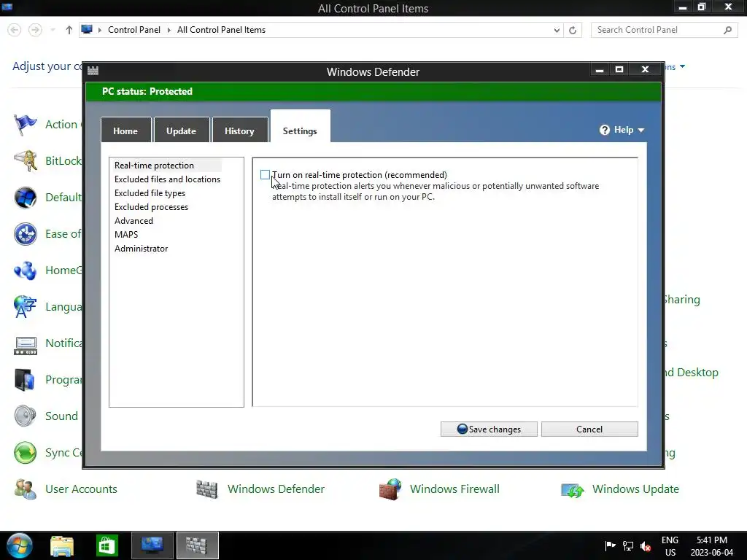Image resolution: width=747 pixels, height=560 pixels.
Task: Expand the address bar history dropdown
Action: tap(557, 30)
